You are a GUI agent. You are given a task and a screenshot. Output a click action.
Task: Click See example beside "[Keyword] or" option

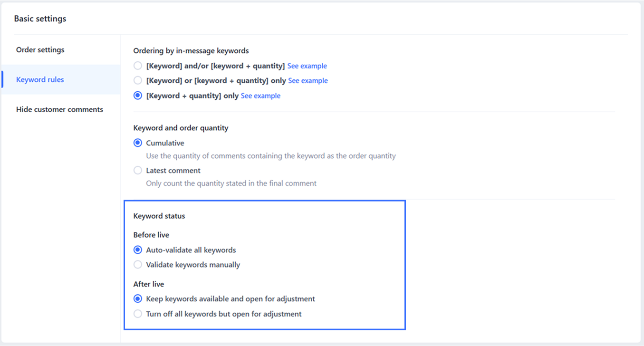click(308, 80)
